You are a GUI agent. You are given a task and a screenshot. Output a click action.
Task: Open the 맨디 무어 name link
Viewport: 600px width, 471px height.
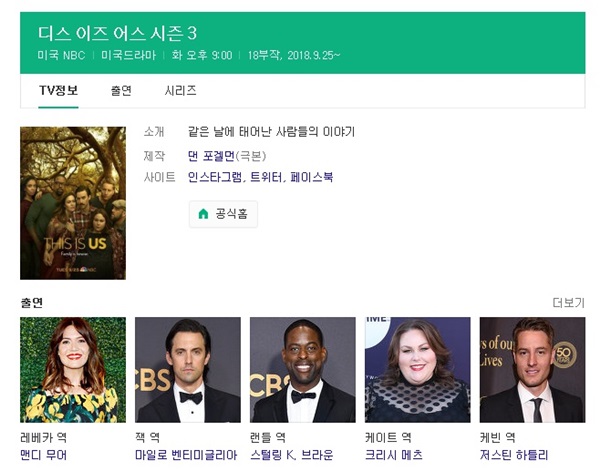pos(43,455)
